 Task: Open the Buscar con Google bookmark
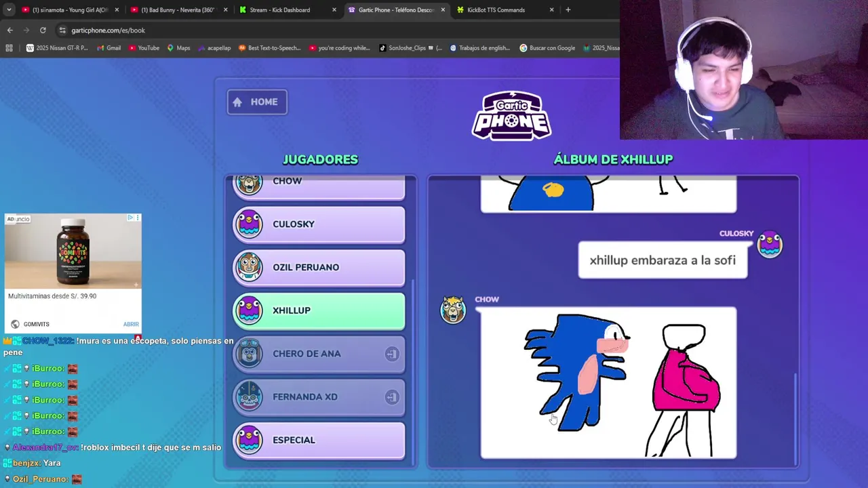pos(547,48)
